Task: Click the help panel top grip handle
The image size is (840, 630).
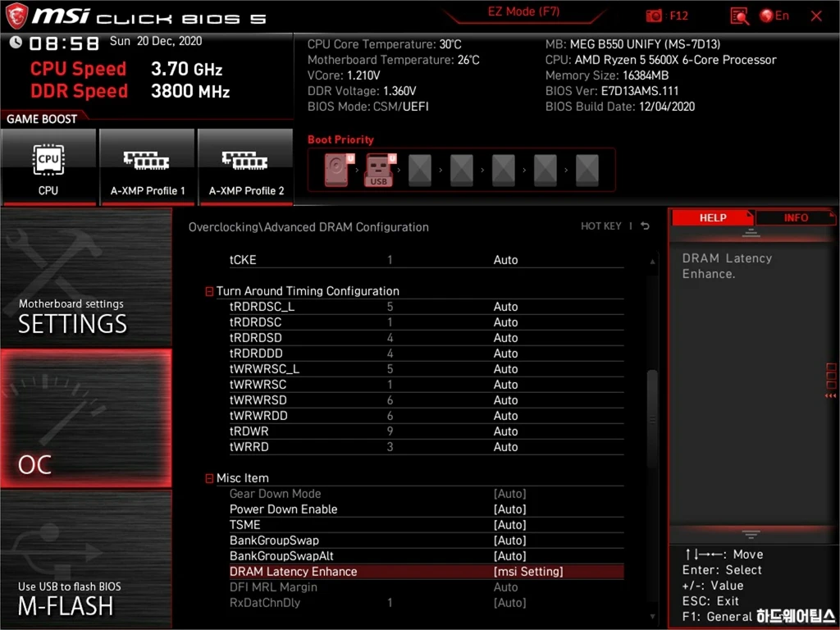Action: [x=751, y=232]
